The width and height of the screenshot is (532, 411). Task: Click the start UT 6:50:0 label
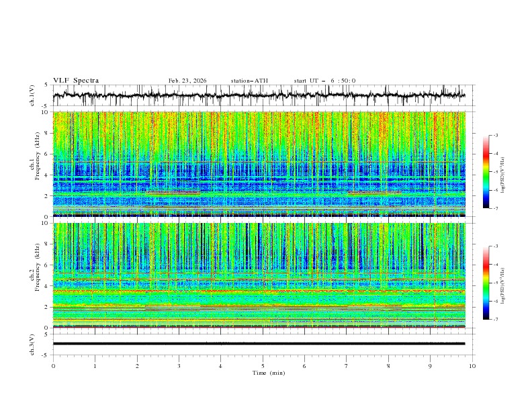coord(324,81)
